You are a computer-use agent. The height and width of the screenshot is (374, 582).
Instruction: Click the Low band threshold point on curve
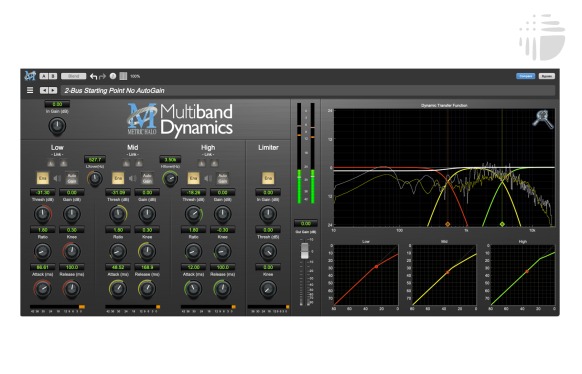tap(376, 266)
